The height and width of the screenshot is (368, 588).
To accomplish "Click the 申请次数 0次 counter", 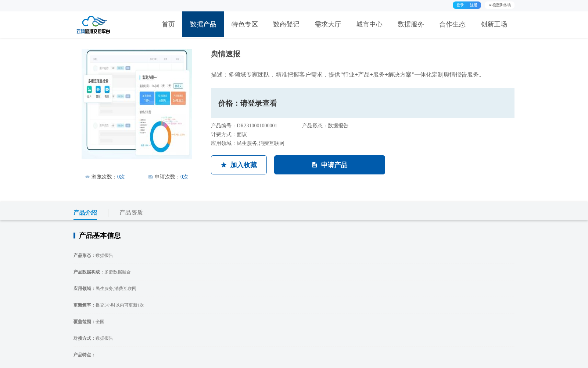I will [x=168, y=177].
